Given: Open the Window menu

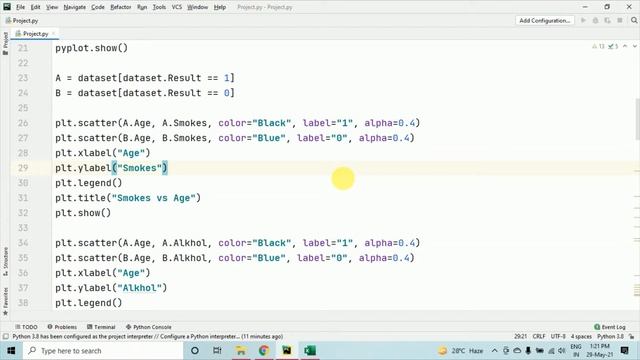Looking at the screenshot, I should pos(198,7).
